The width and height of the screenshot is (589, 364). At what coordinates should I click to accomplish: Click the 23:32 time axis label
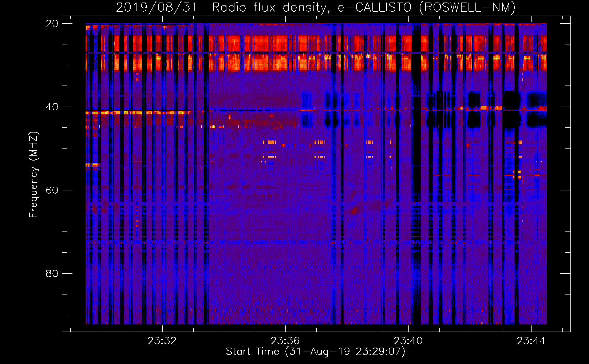point(162,341)
